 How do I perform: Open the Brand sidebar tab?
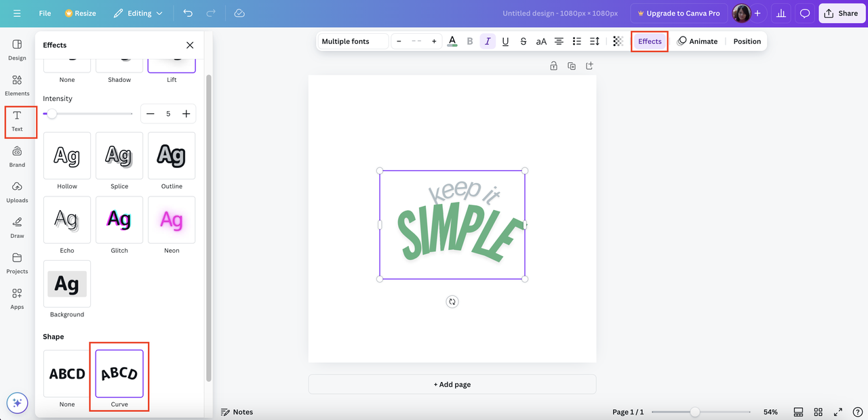(17, 157)
